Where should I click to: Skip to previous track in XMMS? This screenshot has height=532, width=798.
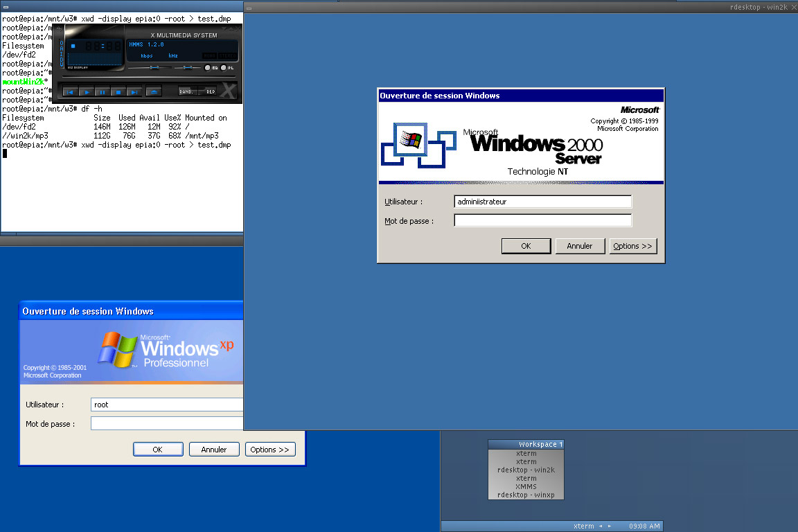click(x=70, y=91)
